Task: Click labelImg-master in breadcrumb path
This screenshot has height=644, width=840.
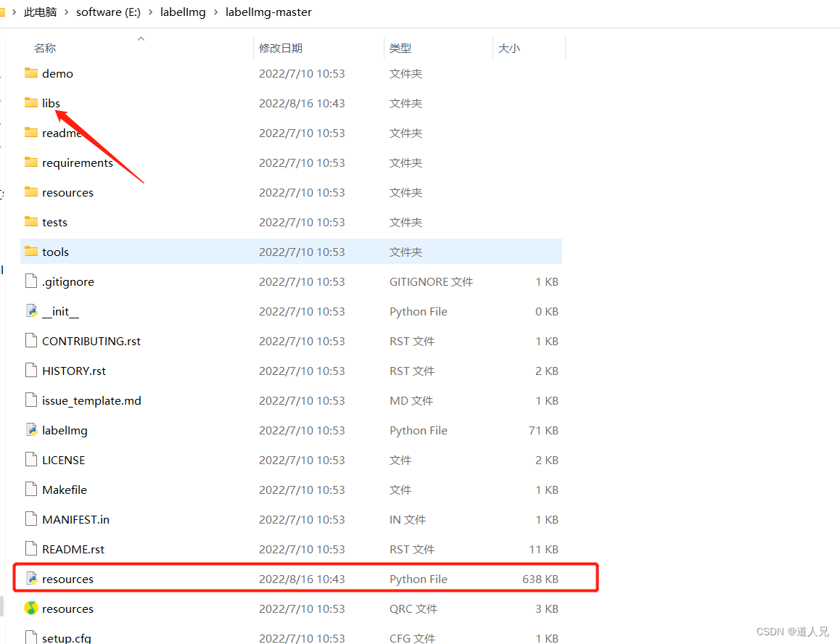Action: coord(268,12)
